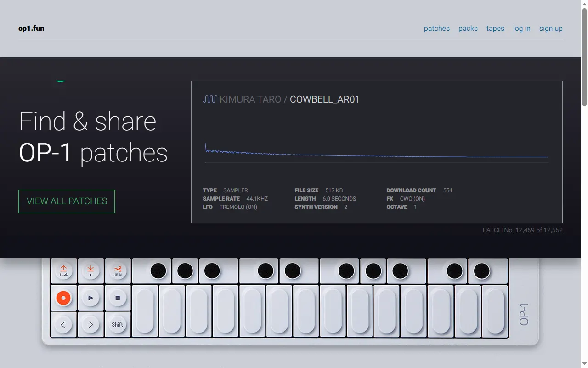The image size is (588, 368).
Task: Click the 'FILE SIZE' label
Action: (x=306, y=190)
